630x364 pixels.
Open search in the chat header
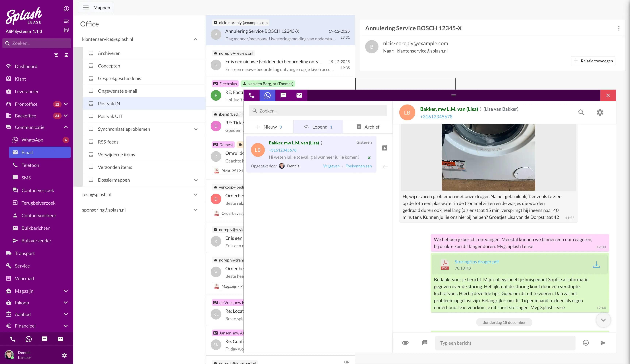pos(581,113)
